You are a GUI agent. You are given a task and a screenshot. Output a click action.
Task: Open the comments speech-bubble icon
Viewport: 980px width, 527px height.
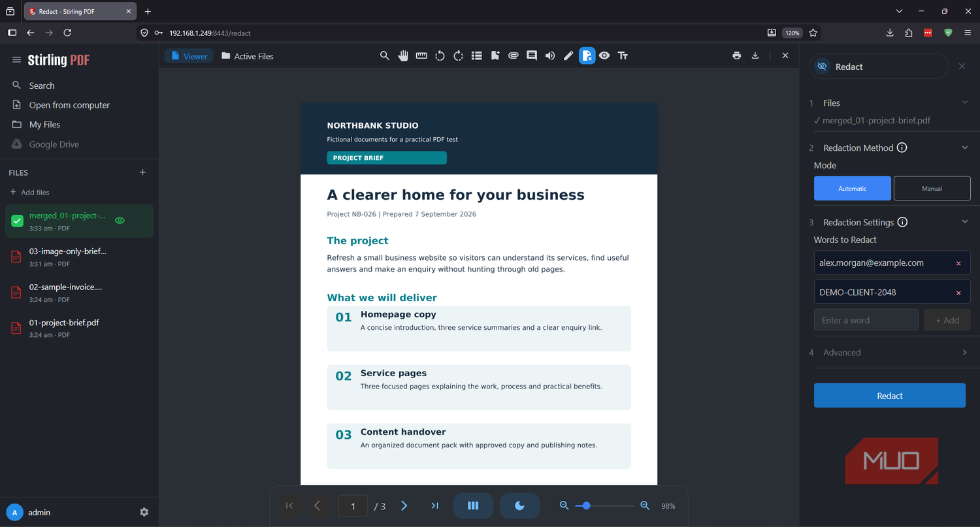click(532, 56)
